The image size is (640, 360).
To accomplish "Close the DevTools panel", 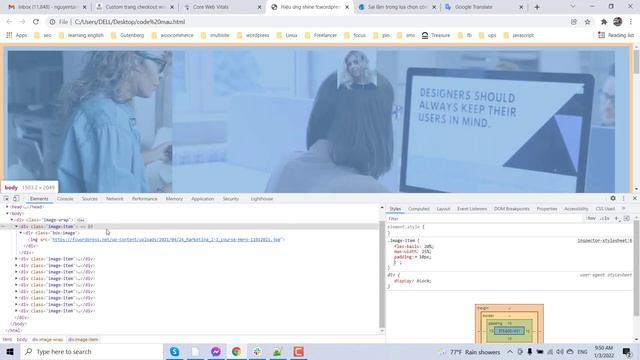I will click(x=634, y=198).
